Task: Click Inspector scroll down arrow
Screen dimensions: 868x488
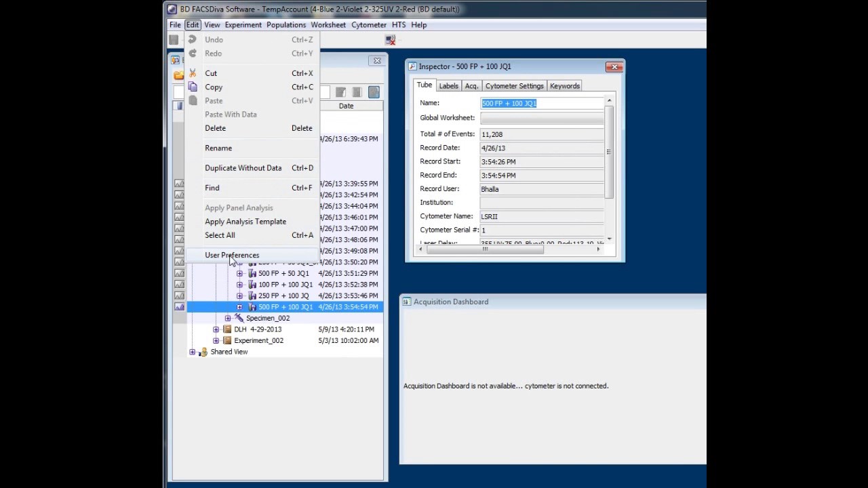Action: [609, 239]
